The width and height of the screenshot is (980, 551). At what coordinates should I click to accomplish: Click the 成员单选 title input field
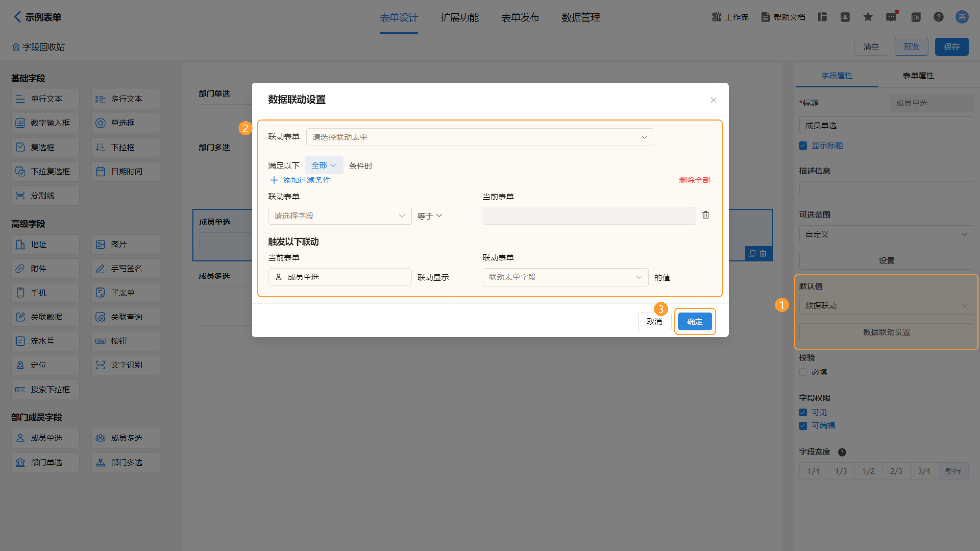pos(886,126)
